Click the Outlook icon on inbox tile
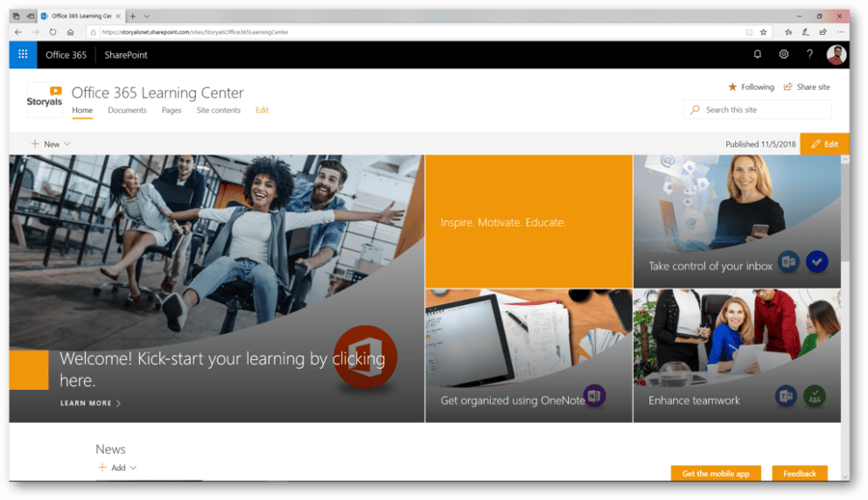This screenshot has height=500, width=868. point(788,262)
